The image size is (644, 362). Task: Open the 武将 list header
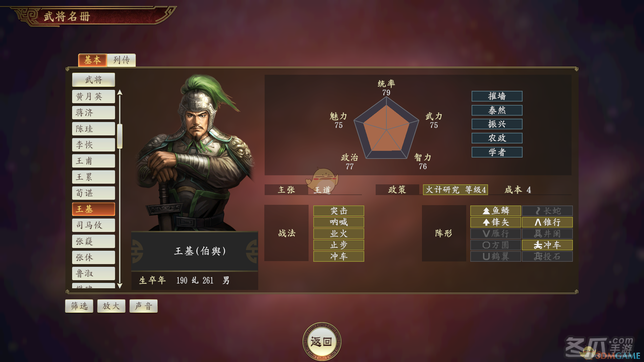94,80
